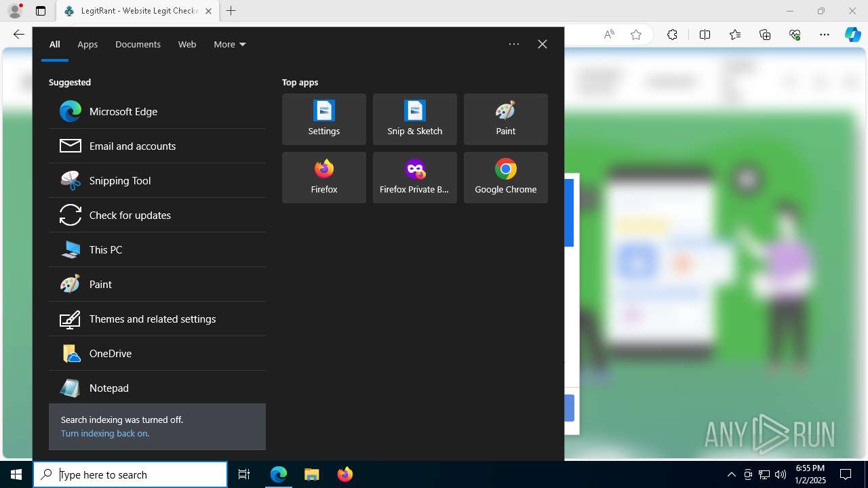This screenshot has height=488, width=868.
Task: Expand the More search filter dropdown
Action: pyautogui.click(x=230, y=44)
